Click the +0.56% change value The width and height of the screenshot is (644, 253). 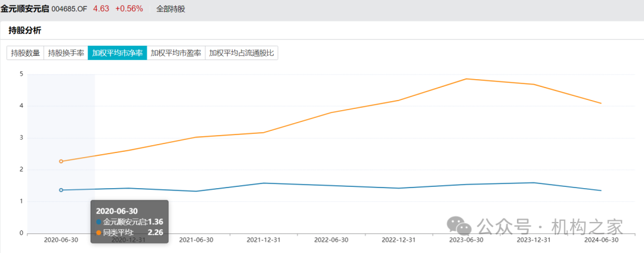click(129, 8)
